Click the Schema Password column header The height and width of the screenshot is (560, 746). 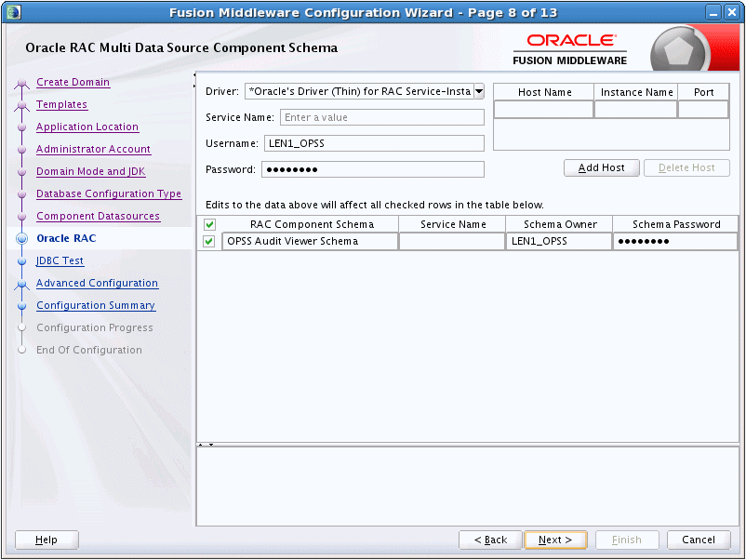[675, 224]
